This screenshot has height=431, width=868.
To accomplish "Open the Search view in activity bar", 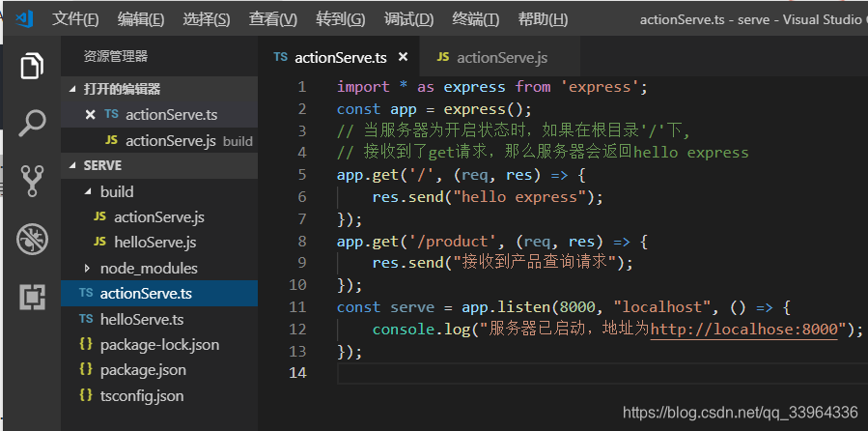I will (32, 123).
